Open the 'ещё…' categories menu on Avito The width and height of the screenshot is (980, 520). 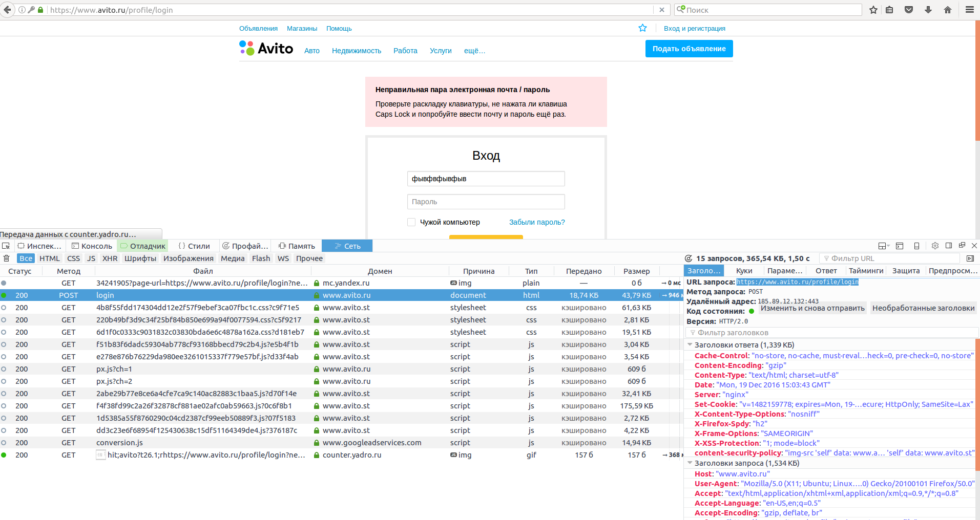click(x=474, y=51)
